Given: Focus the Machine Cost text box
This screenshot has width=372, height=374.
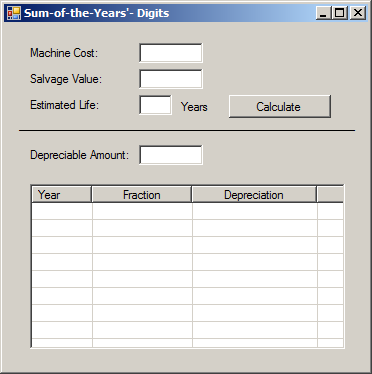Looking at the screenshot, I should click(171, 53).
